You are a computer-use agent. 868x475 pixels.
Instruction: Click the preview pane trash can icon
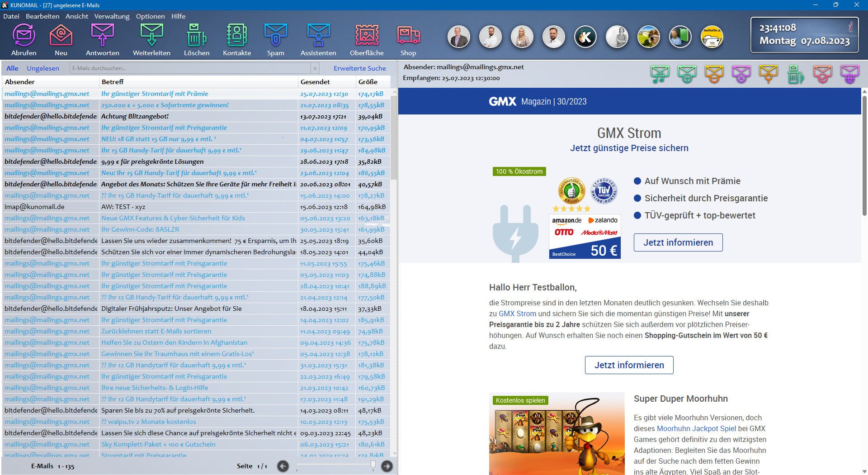(796, 74)
